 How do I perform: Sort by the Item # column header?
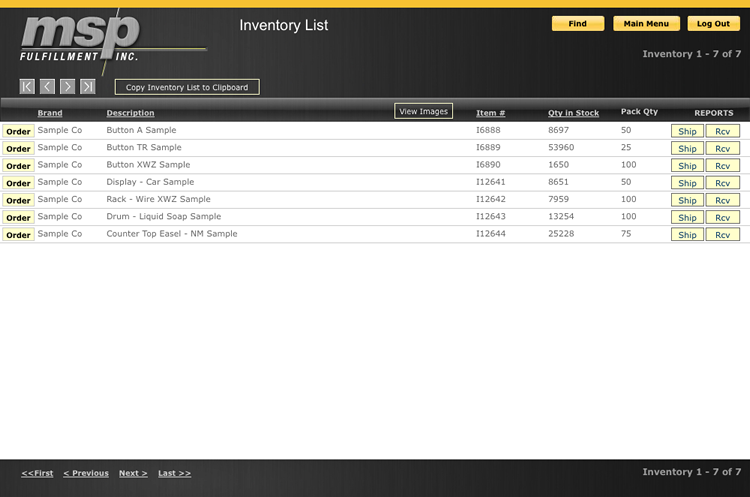490,113
